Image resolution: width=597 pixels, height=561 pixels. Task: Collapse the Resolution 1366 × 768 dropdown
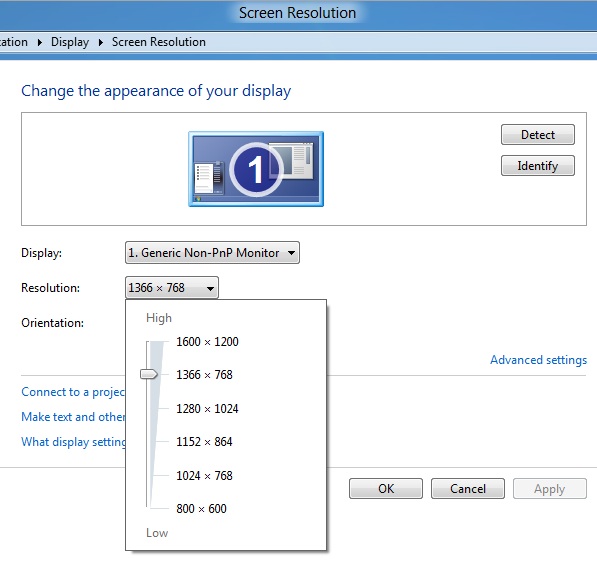coord(172,288)
